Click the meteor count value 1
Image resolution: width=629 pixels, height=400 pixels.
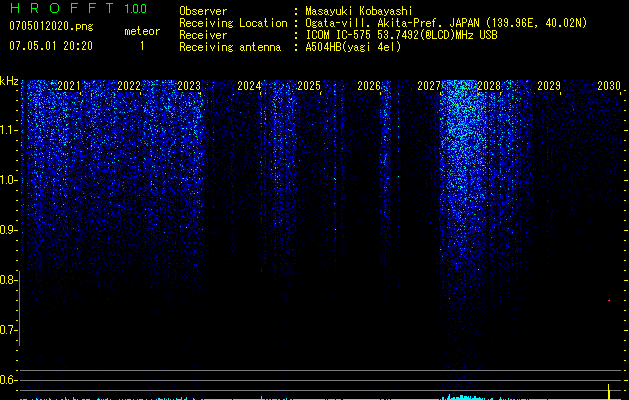(142, 46)
